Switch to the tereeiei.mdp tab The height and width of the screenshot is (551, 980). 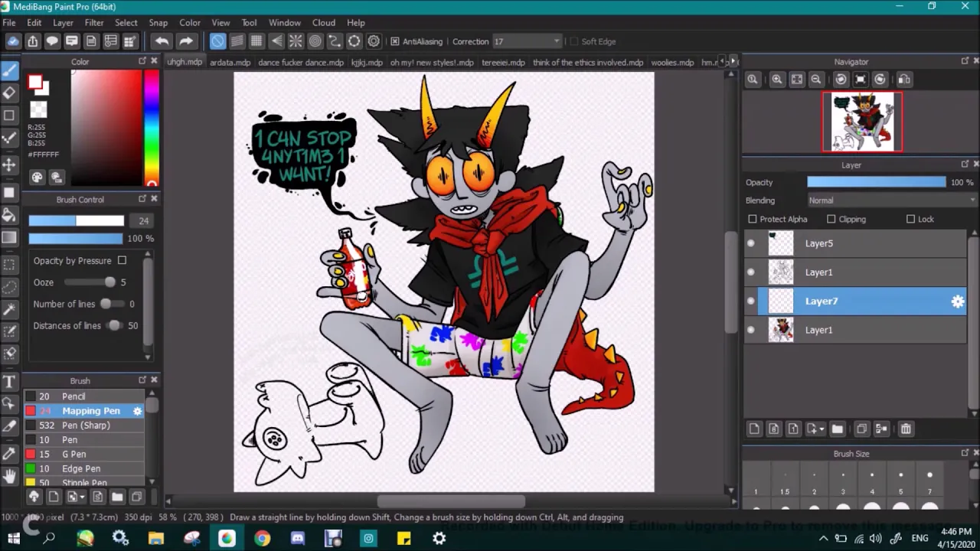[x=503, y=63]
